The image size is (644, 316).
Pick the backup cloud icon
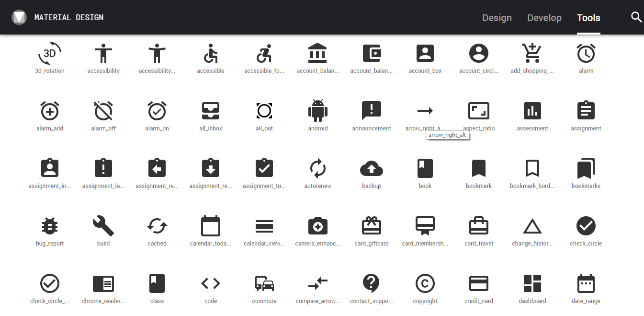pyautogui.click(x=372, y=168)
